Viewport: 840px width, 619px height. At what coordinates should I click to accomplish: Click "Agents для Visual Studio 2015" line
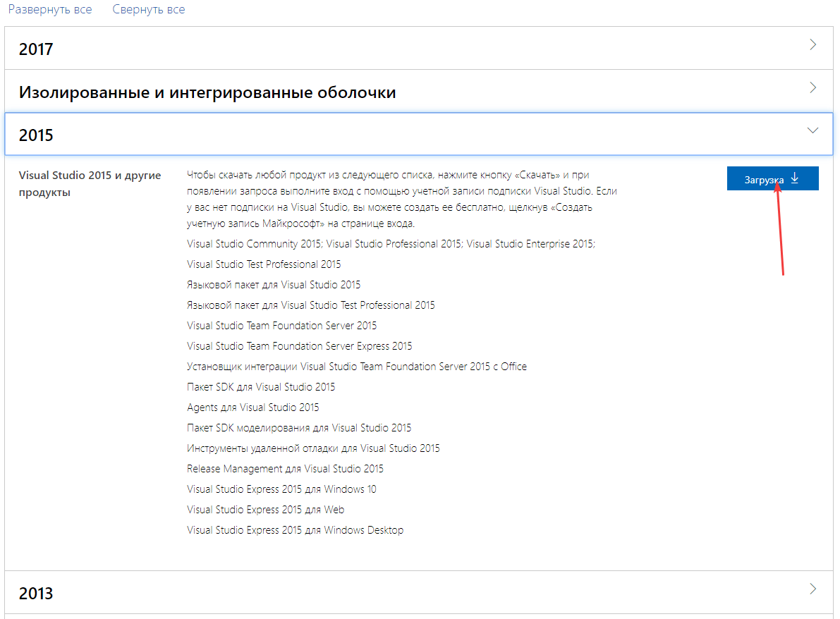point(253,407)
